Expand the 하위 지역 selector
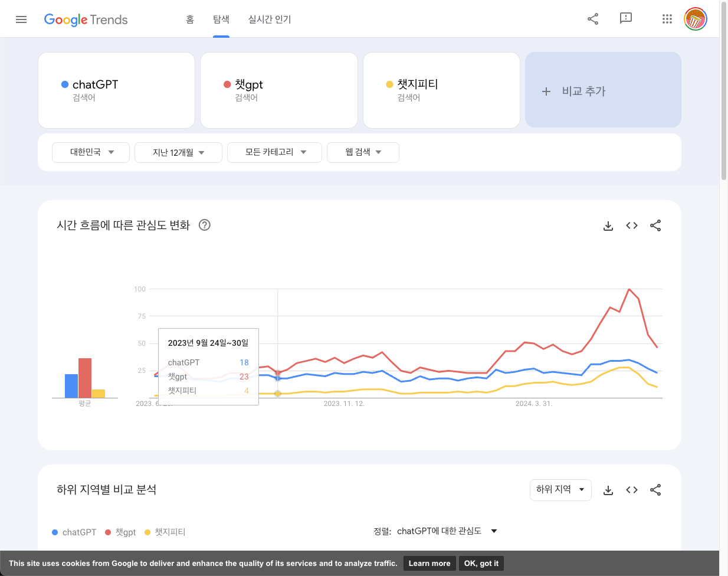This screenshot has width=728, height=576. point(560,490)
